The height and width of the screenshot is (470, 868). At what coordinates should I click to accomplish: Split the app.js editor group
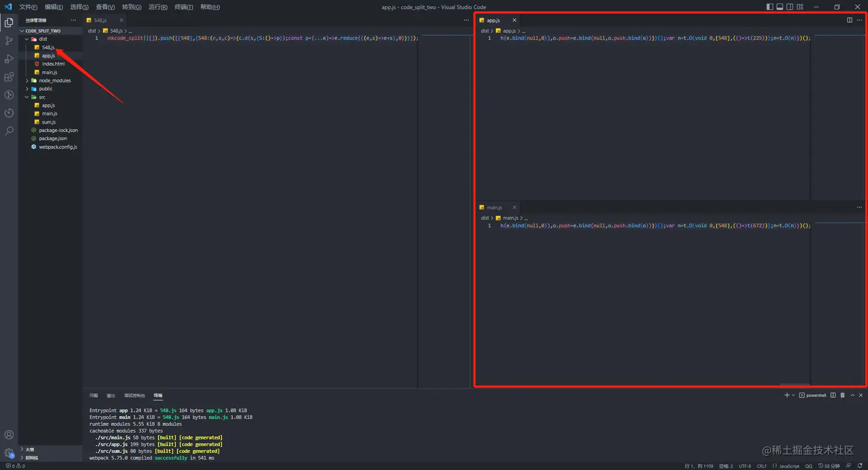[850, 20]
